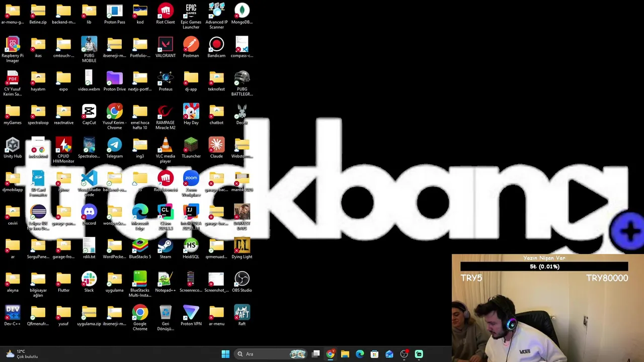Viewport: 644px width, 362px height.
Task: Select the SD Card Formatter icon
Action: click(38, 184)
